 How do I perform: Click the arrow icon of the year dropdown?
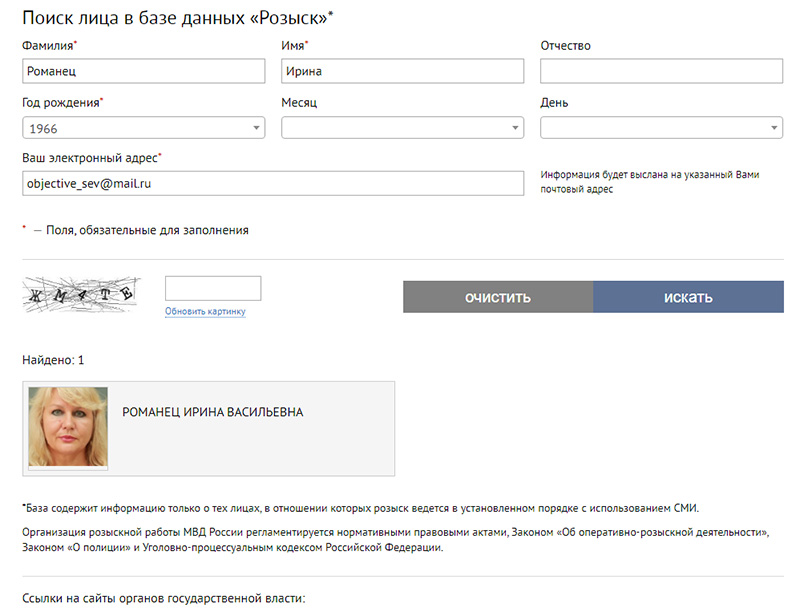(256, 128)
